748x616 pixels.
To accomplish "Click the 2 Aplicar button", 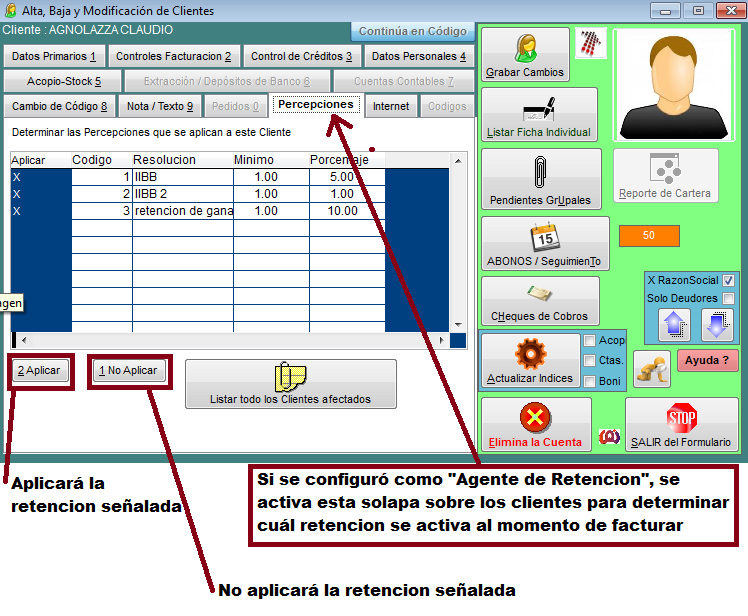I will (x=39, y=370).
